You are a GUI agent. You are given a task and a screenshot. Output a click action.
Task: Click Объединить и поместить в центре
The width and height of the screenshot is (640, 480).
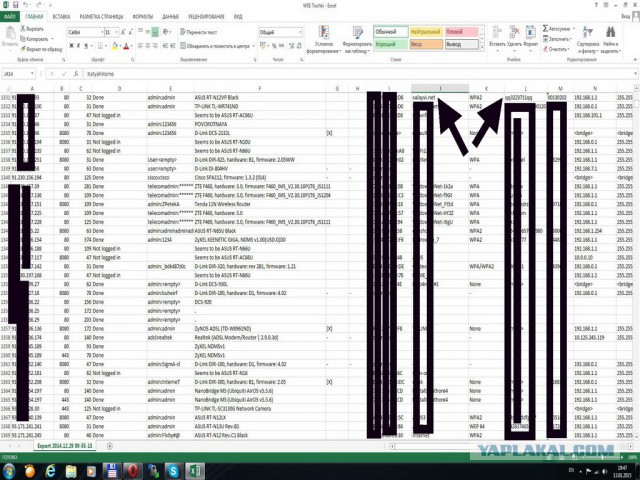215,46
